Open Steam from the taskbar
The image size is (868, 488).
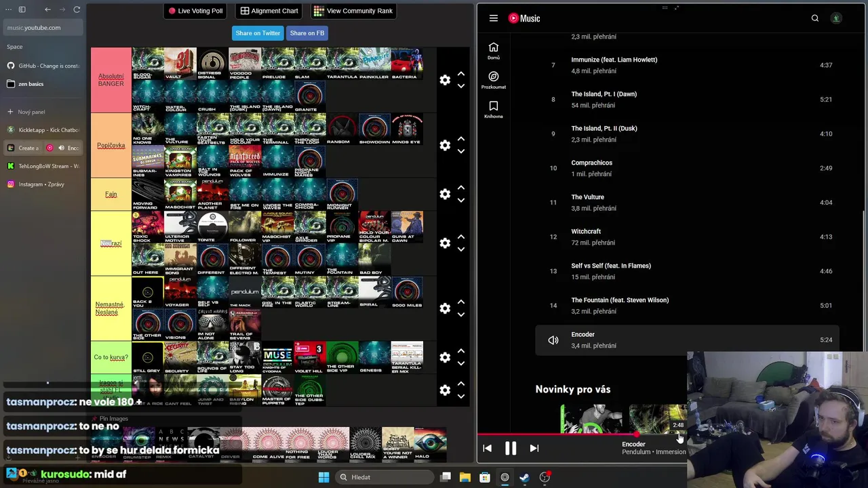[524, 477]
